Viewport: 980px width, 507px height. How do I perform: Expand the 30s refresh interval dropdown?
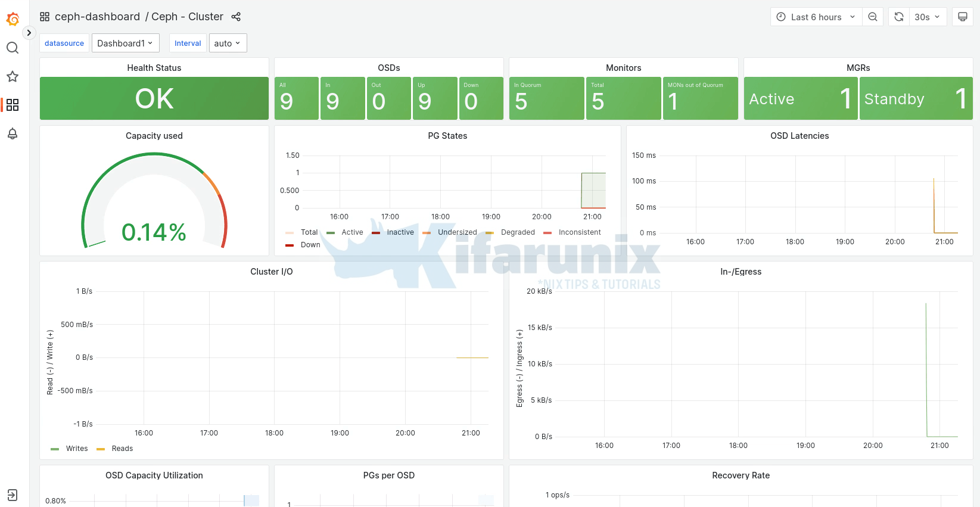[927, 17]
